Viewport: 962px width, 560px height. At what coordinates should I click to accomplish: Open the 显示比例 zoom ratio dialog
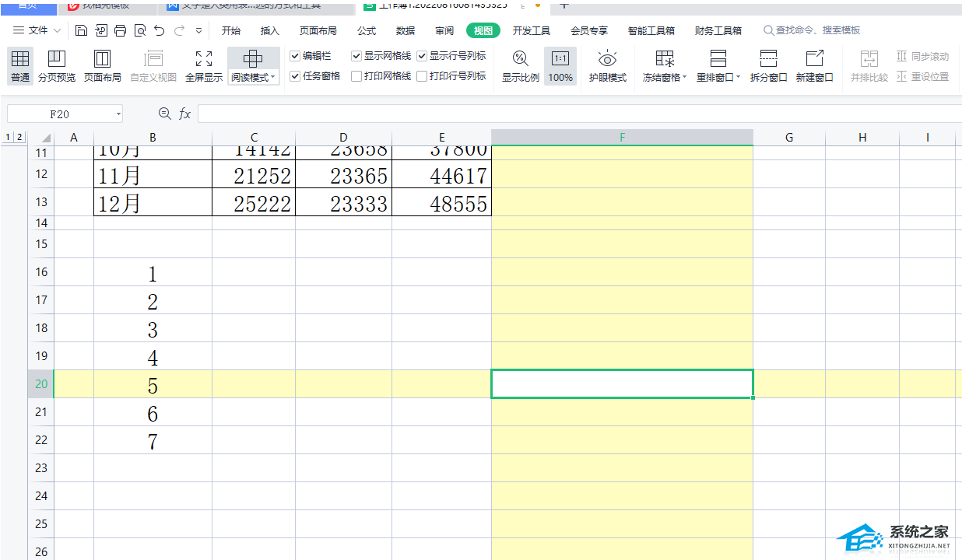coord(520,66)
